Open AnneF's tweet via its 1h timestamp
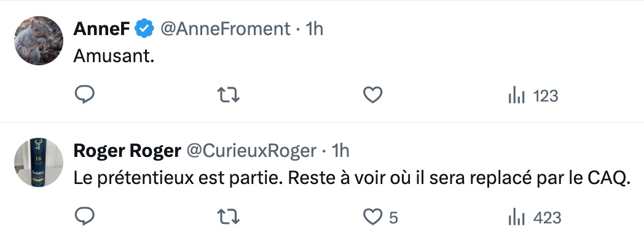 pos(315,29)
